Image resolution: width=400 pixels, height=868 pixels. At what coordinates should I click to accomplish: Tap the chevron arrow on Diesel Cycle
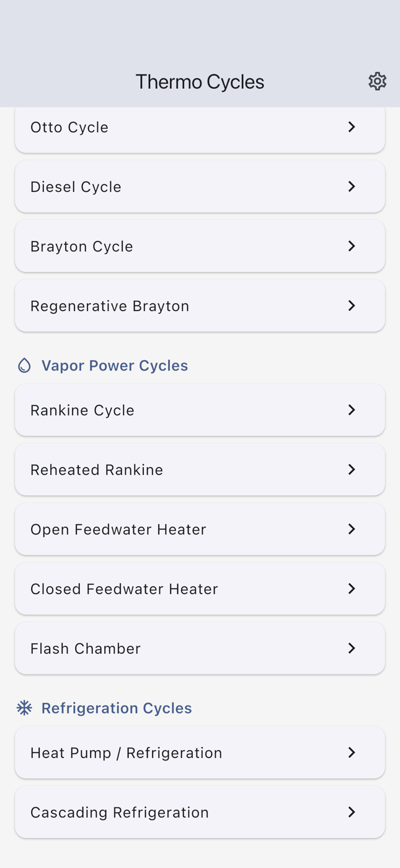(x=352, y=186)
